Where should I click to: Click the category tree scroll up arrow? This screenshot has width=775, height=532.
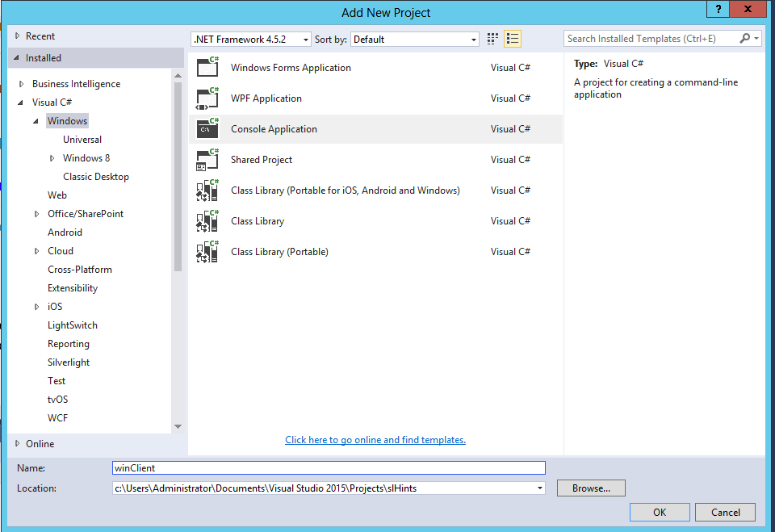[x=178, y=76]
